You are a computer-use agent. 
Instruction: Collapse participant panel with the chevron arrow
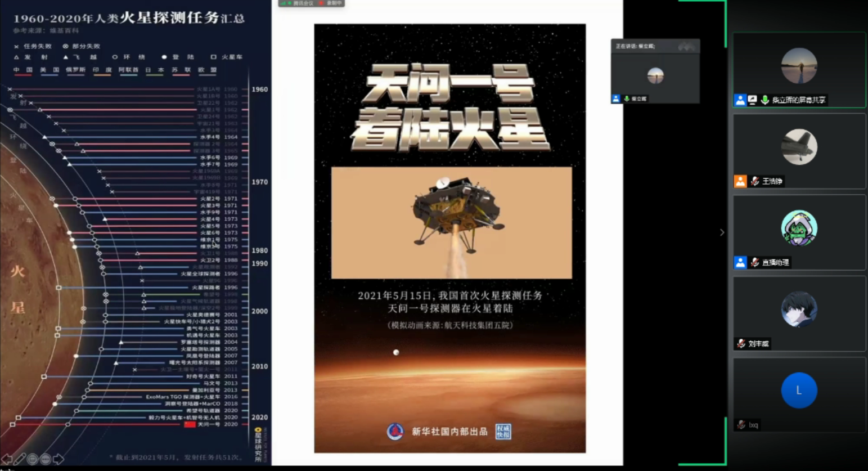click(722, 232)
